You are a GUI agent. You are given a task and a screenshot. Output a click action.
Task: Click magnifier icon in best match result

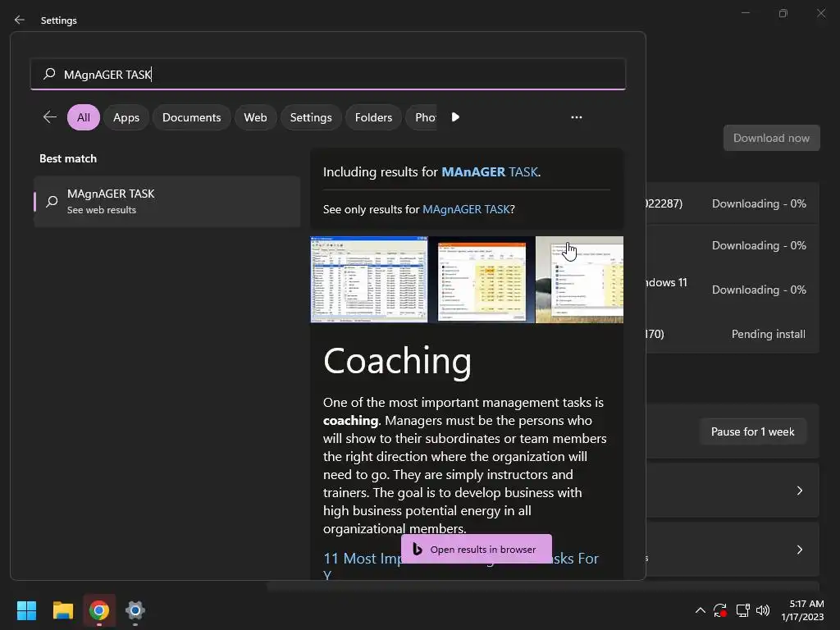coord(52,202)
